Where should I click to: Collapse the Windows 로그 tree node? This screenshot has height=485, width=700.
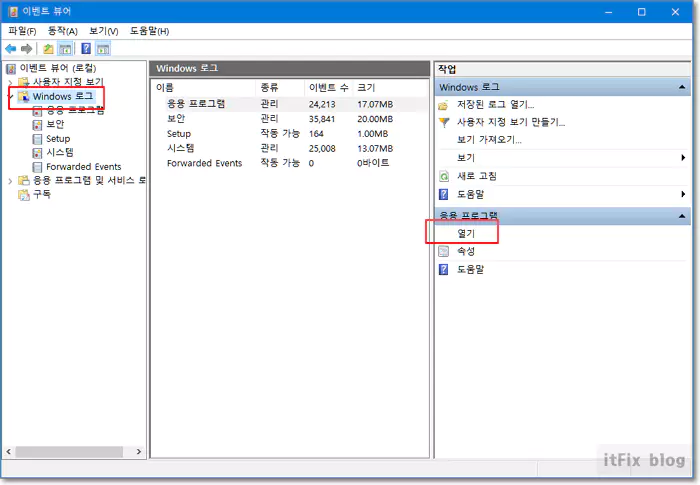pyautogui.click(x=10, y=96)
